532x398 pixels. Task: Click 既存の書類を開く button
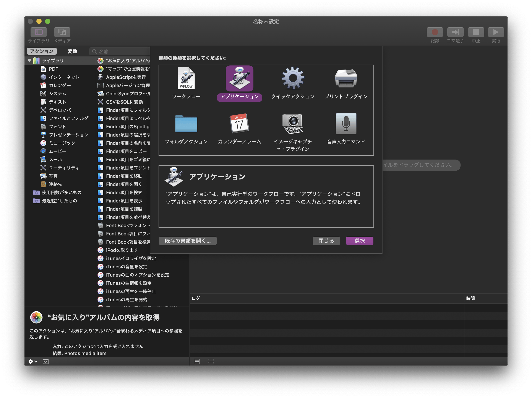click(188, 241)
